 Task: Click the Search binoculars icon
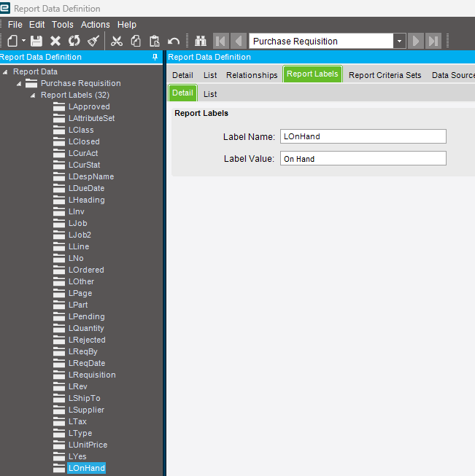(x=201, y=41)
